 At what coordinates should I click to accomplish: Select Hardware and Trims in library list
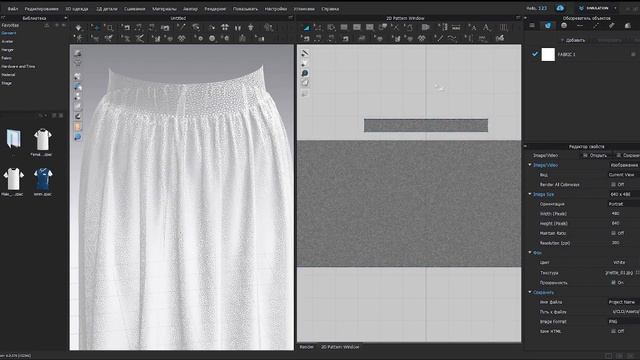[18, 66]
